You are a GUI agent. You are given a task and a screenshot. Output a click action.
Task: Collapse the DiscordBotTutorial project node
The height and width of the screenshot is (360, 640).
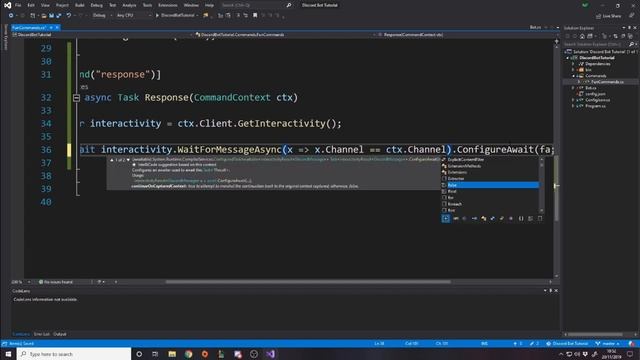point(568,58)
